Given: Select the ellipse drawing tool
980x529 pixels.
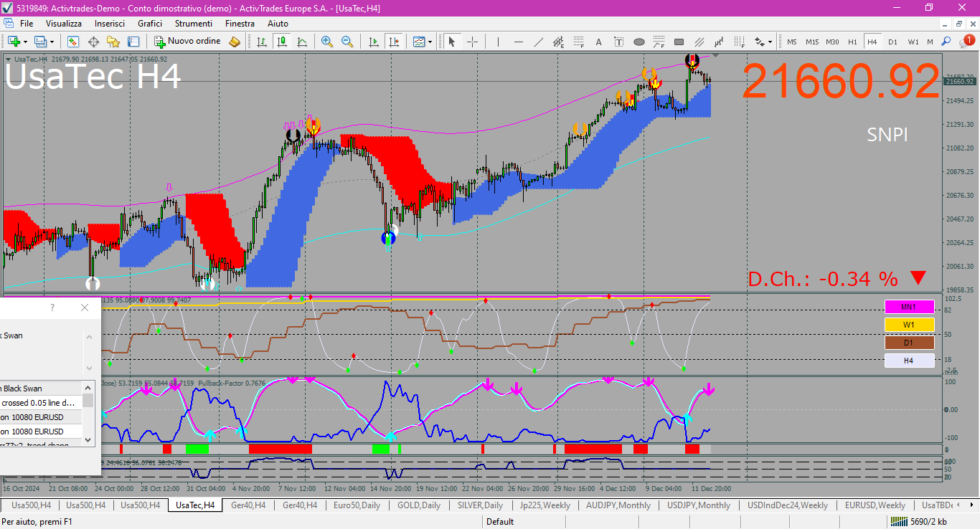Looking at the screenshot, I should (639, 42).
